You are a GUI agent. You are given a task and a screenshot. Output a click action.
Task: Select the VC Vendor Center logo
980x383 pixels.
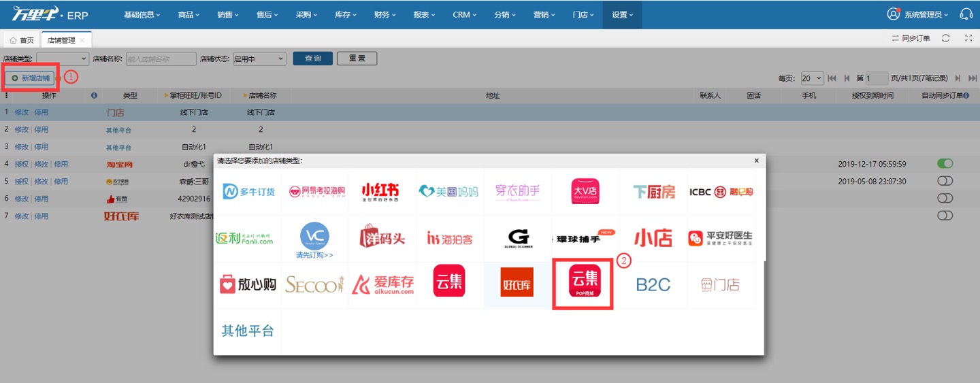pyautogui.click(x=314, y=236)
